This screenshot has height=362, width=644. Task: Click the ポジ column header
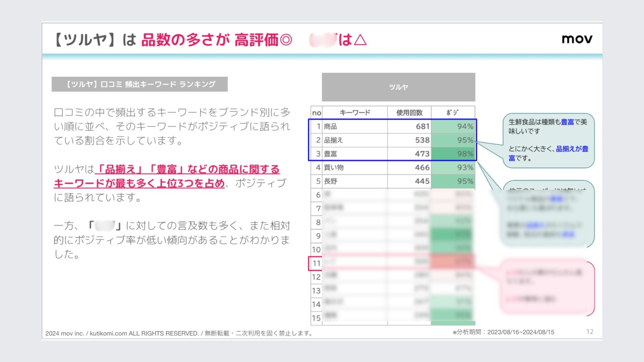tap(452, 113)
